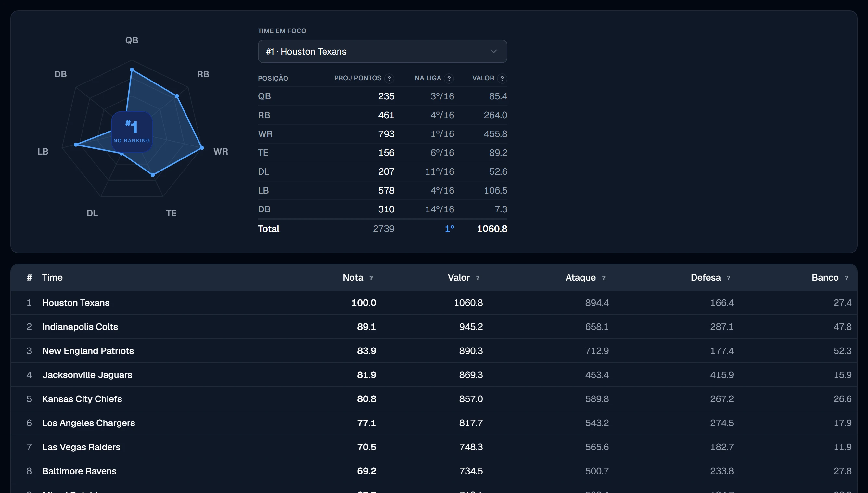Click the LB label on radar chart
The width and height of the screenshot is (868, 493).
point(43,151)
